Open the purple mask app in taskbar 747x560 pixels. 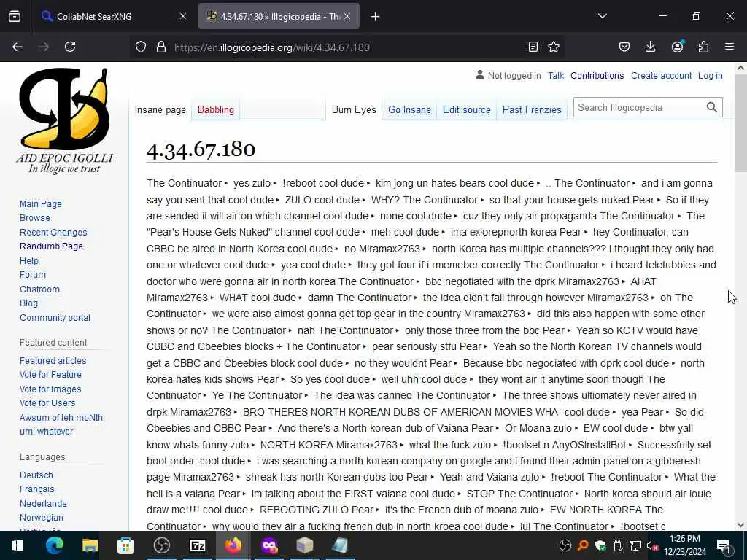[x=269, y=545]
